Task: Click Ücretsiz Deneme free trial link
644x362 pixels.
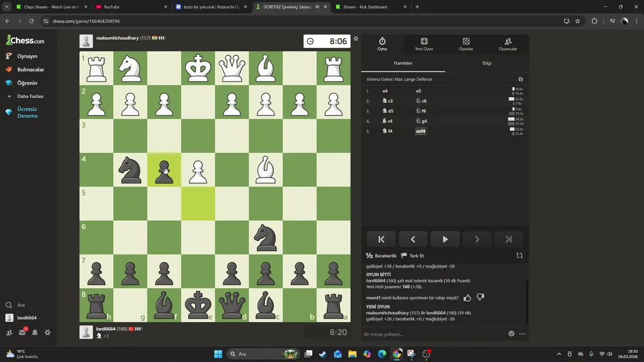Action: (28, 113)
